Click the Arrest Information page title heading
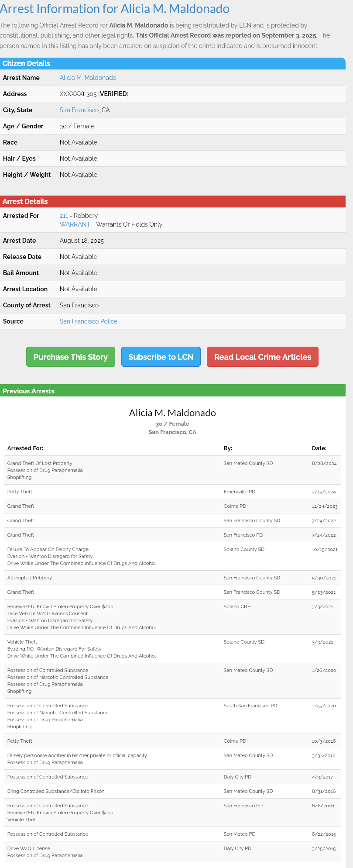Image resolution: width=353 pixels, height=868 pixels. (115, 9)
